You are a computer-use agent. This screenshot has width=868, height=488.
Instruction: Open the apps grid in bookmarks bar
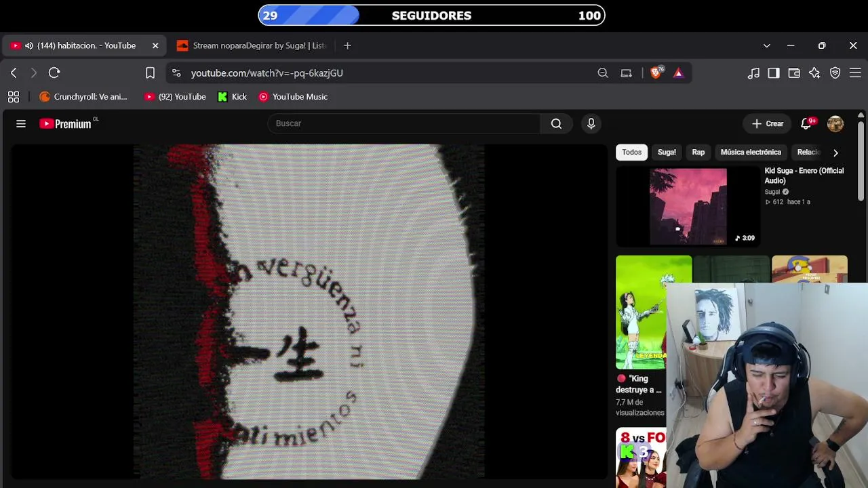tap(14, 96)
